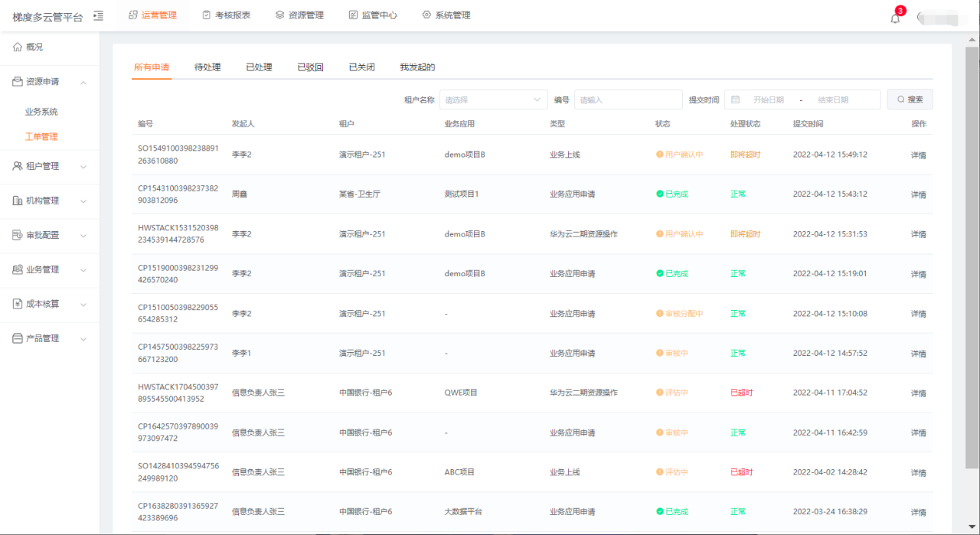Open 监管中心 in the top navigation
This screenshot has width=980, height=535.
[380, 15]
